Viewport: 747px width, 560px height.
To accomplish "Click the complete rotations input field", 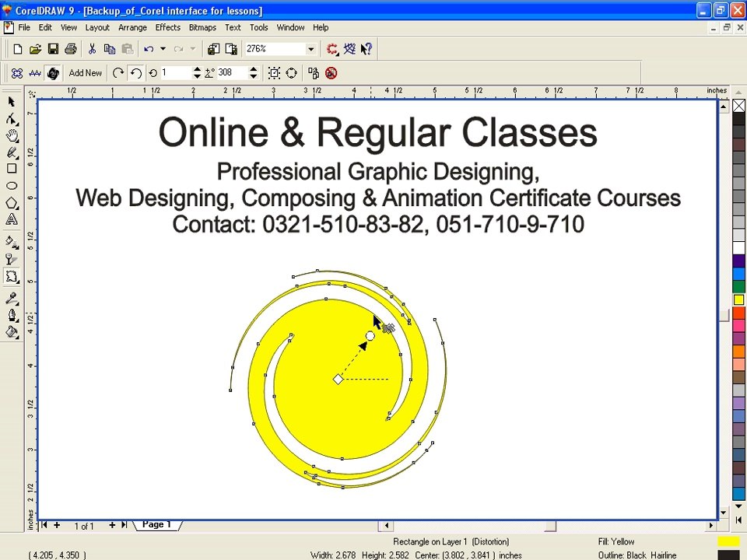I will tap(177, 73).
